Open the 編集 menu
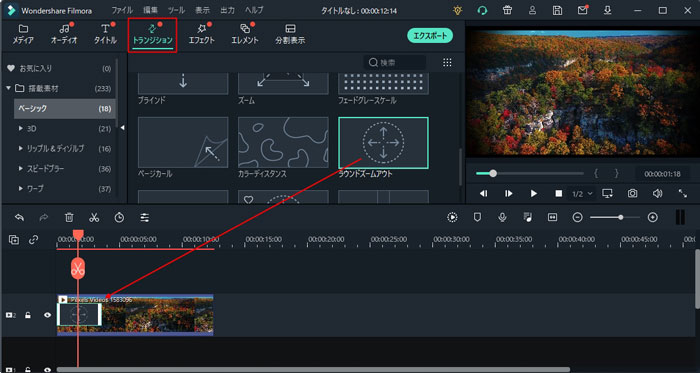 click(150, 10)
